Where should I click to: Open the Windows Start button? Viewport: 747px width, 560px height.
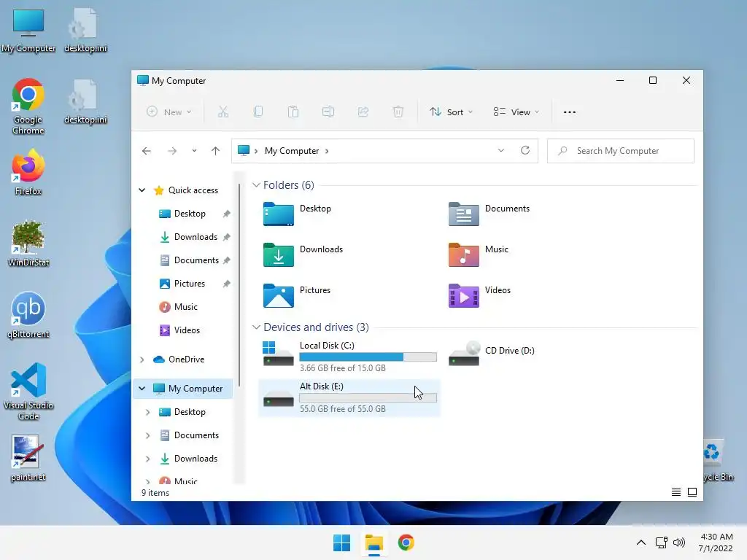pos(341,542)
